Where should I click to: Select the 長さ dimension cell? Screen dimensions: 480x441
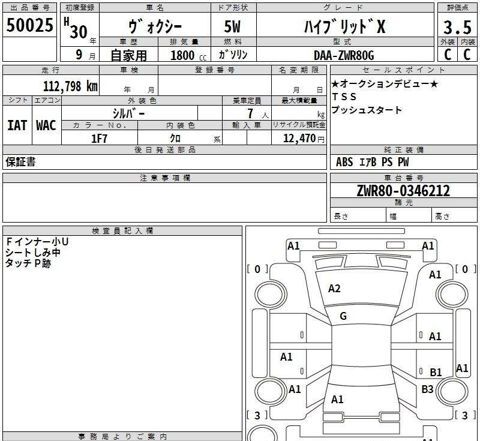point(358,216)
